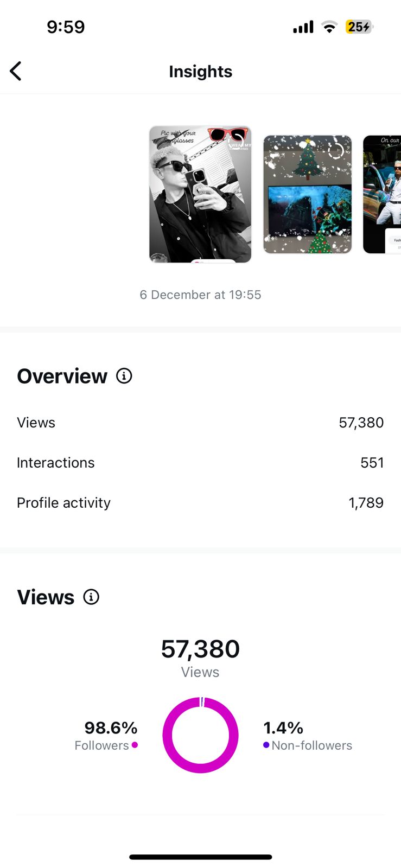This screenshot has height=868, width=401.
Task: Tap the pink Followers legend dot
Action: 135,745
